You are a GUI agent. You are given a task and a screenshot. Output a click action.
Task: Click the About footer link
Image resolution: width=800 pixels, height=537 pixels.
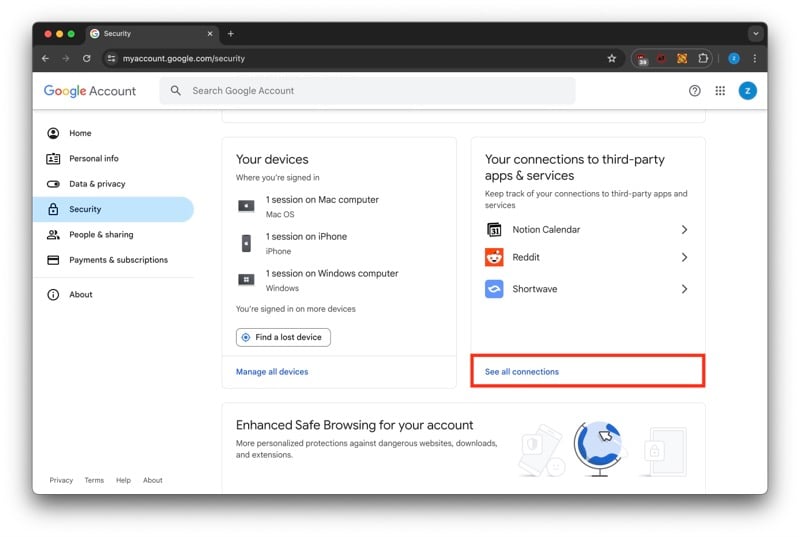[x=153, y=480]
